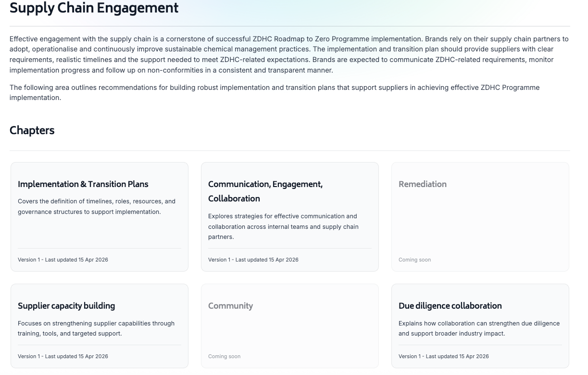Screen dimensions: 588x375
Task: Click "Coming soon" on the Community card
Action: (x=224, y=356)
